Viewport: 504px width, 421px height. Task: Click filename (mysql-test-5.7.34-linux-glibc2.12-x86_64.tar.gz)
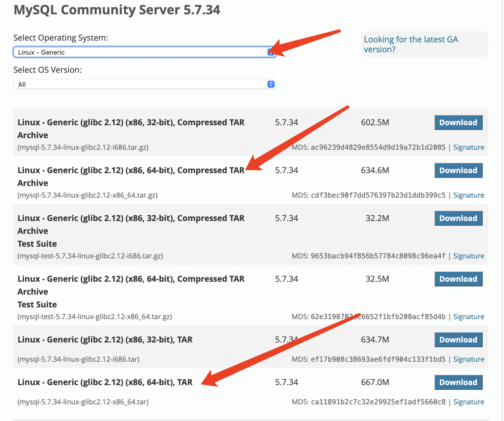tap(95, 317)
